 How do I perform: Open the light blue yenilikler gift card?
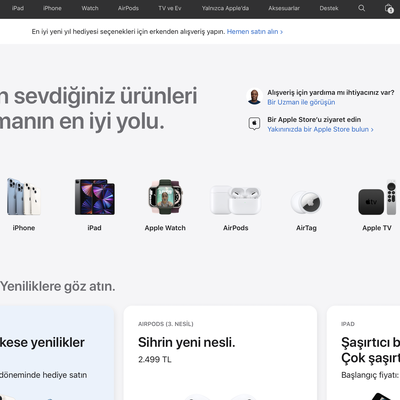(57, 353)
